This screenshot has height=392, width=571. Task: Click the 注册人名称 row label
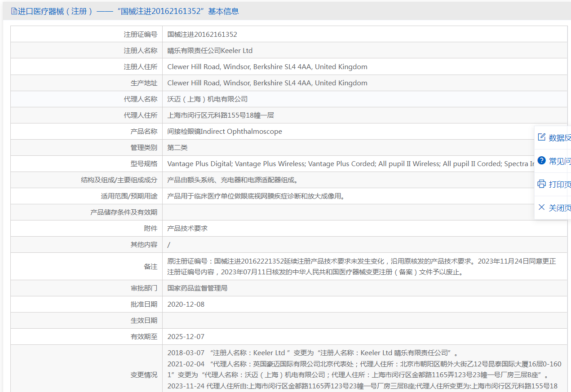click(141, 50)
